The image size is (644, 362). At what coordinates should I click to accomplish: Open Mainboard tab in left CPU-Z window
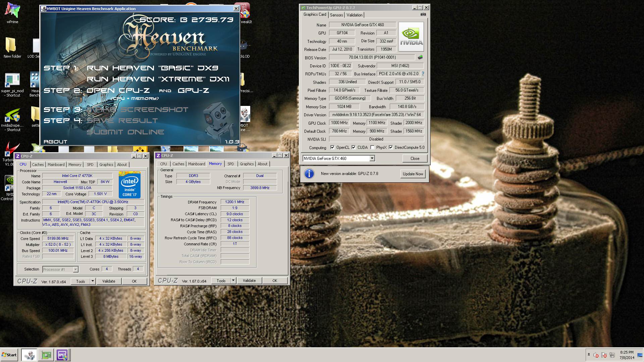tap(56, 165)
